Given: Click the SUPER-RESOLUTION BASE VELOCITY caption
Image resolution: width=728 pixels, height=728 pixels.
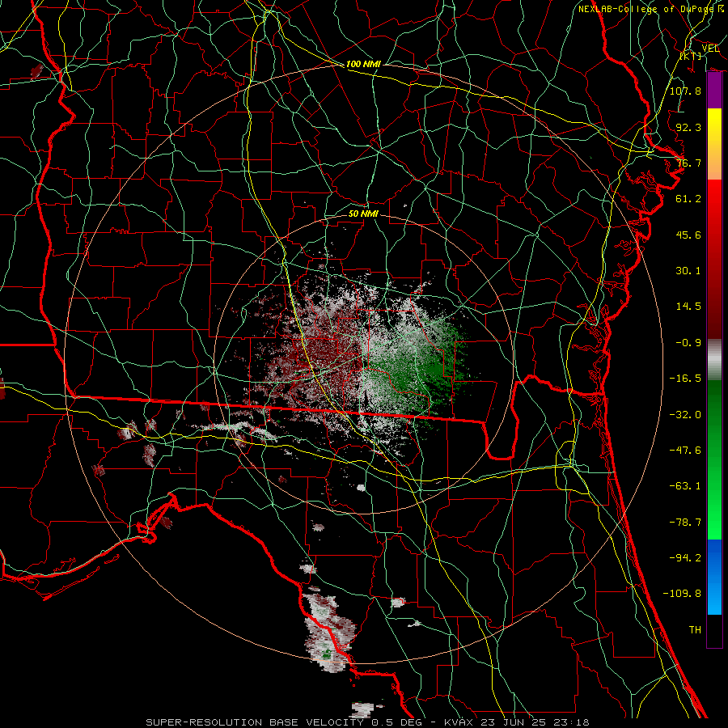Looking at the screenshot, I should coord(256,722).
